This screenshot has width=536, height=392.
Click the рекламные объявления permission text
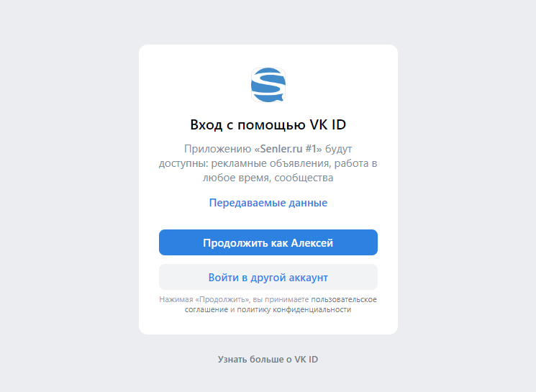pyautogui.click(x=271, y=163)
